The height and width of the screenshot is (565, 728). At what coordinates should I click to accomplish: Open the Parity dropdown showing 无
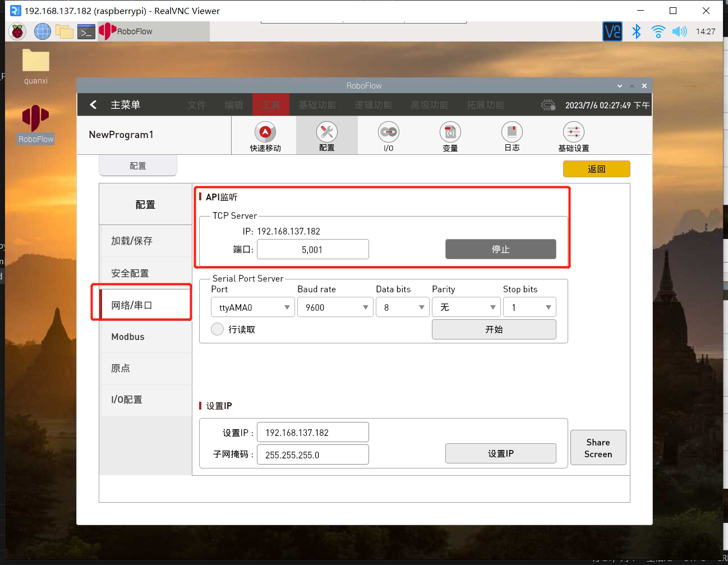466,307
